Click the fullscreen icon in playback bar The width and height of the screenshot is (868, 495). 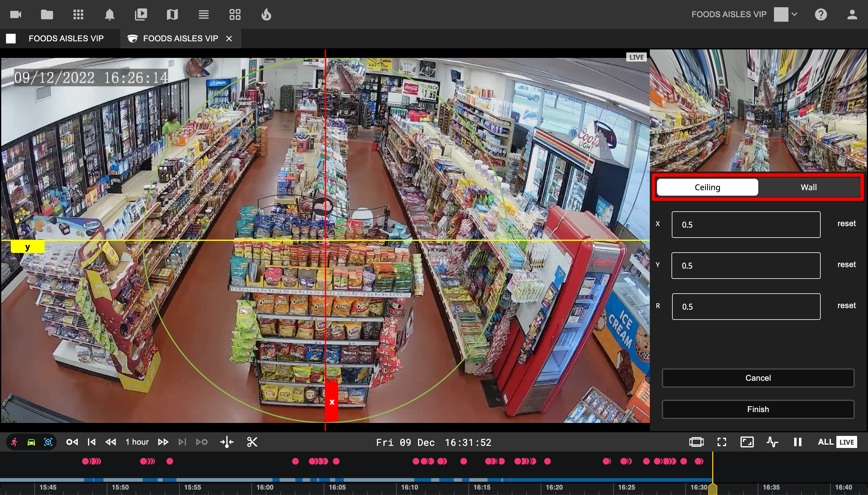[722, 442]
